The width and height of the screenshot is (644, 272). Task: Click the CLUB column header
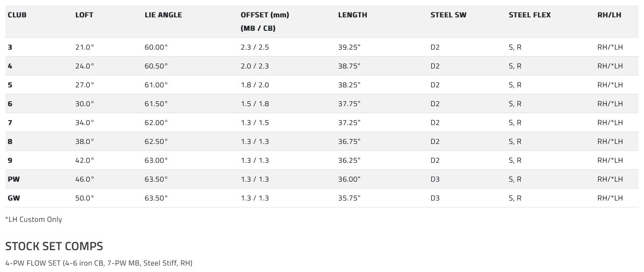point(17,15)
